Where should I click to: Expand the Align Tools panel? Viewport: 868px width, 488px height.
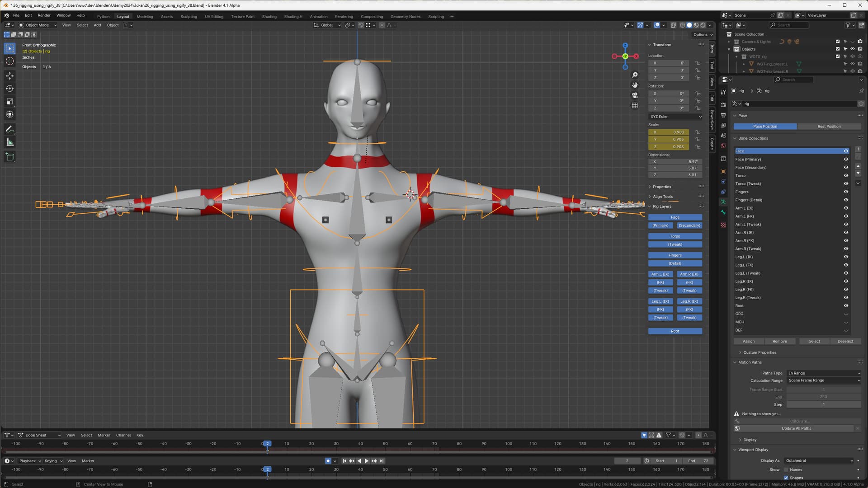(x=662, y=197)
